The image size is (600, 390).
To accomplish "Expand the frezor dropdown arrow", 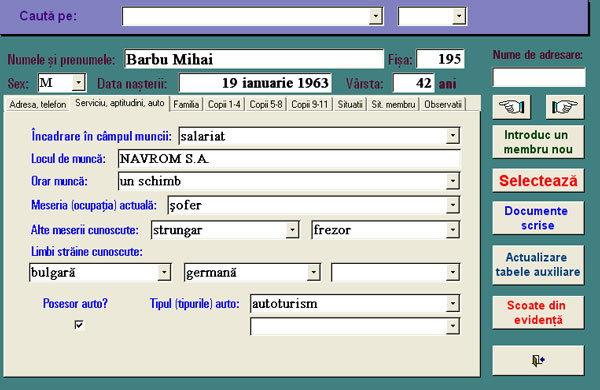I will (x=453, y=230).
